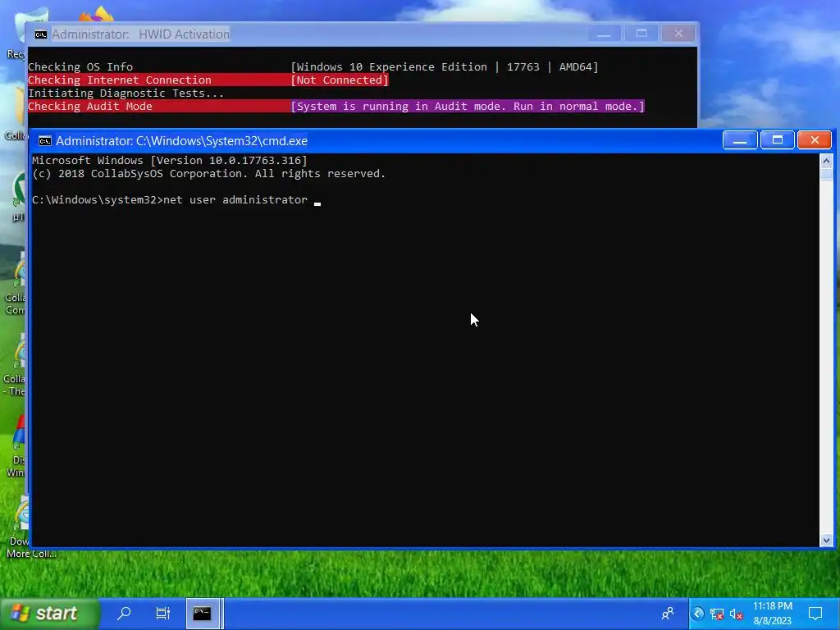Image resolution: width=840 pixels, height=630 pixels.
Task: Click 'Checking Internet Connection' red line
Action: pos(120,80)
